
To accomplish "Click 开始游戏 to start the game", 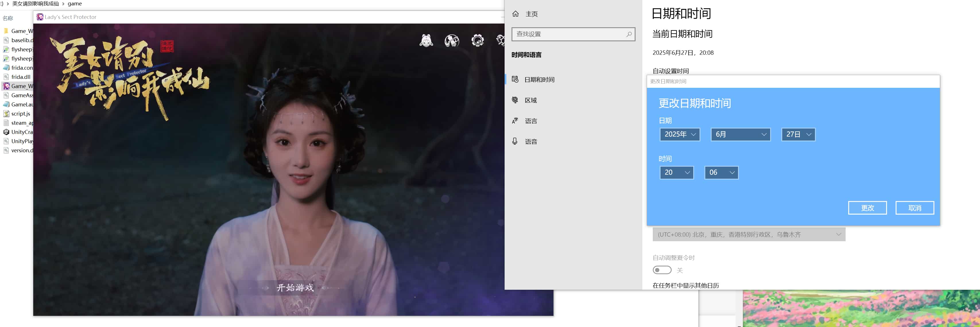I will [x=295, y=288].
